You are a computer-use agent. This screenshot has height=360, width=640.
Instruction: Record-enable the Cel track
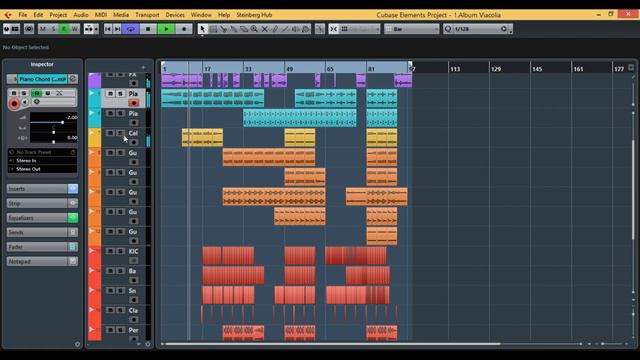(x=133, y=142)
